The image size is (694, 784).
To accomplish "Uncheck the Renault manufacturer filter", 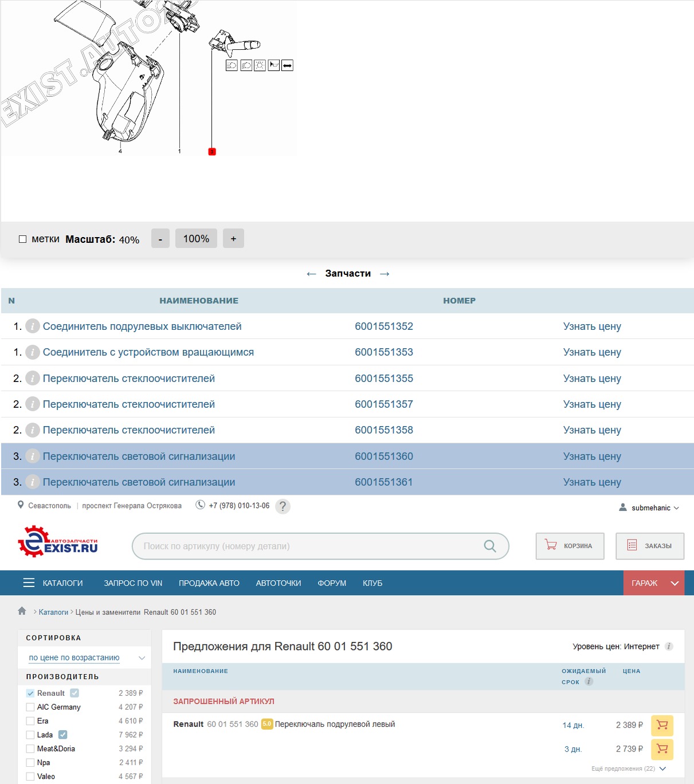I will point(30,694).
